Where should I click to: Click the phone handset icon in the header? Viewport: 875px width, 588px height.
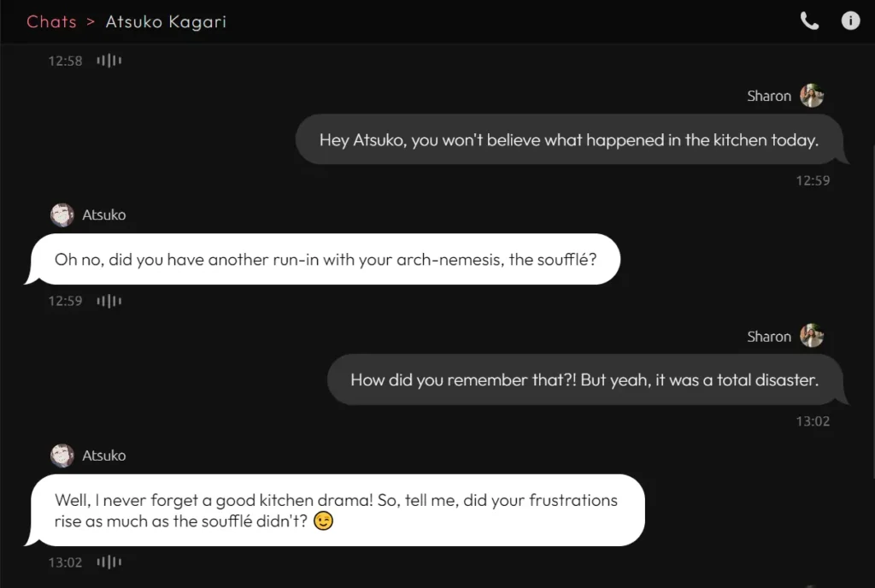coord(809,21)
